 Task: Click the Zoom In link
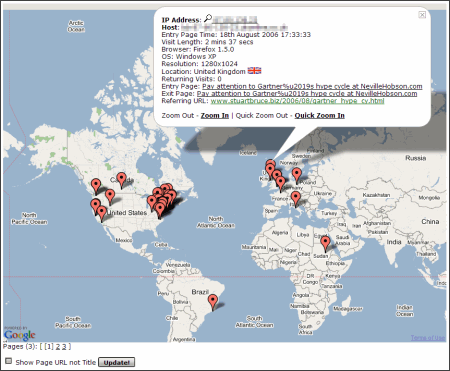point(215,116)
